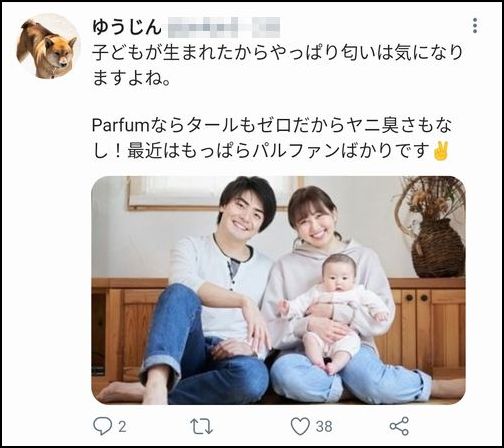504x448 pixels.
Task: Click the reply speech bubble icon
Action: click(x=102, y=426)
